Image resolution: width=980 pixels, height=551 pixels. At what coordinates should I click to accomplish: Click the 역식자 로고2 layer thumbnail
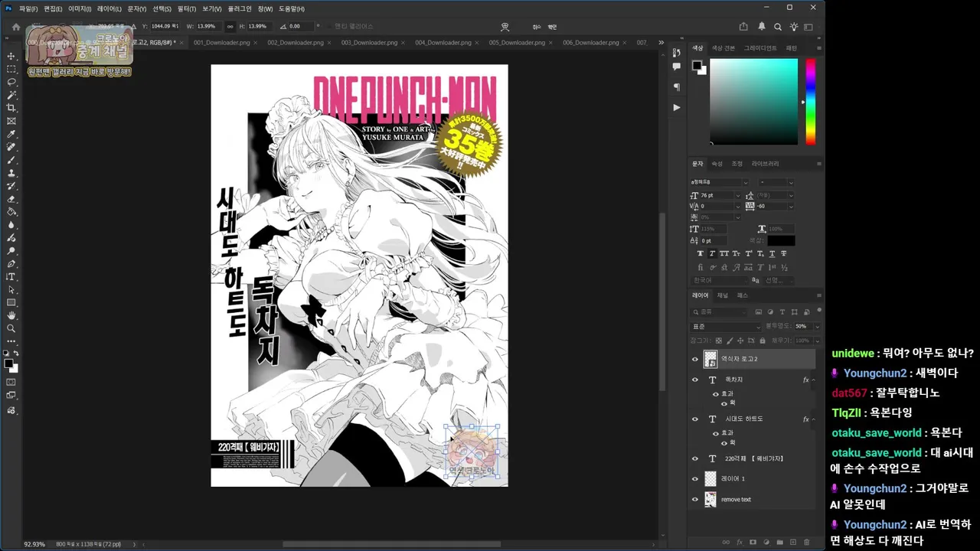710,359
